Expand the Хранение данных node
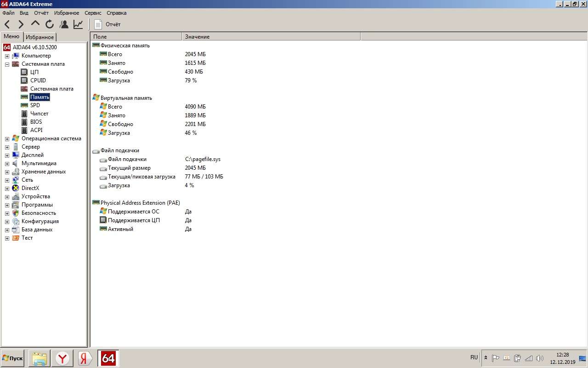The height and width of the screenshot is (368, 588). coord(7,172)
